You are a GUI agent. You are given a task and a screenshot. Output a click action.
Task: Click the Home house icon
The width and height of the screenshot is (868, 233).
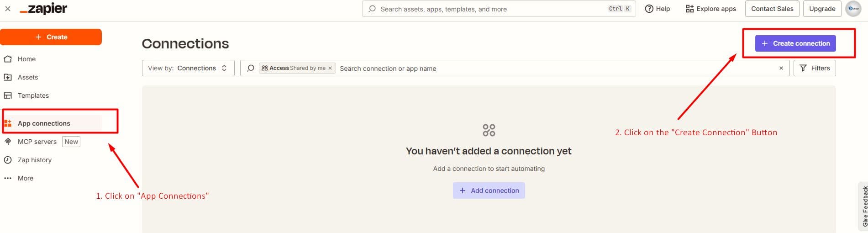click(x=8, y=59)
